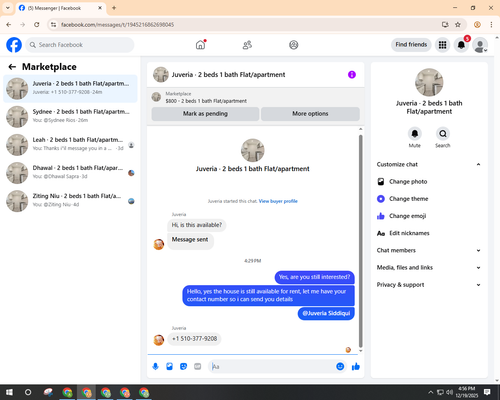Viewport: 500px width, 400px height.
Task: Close the Messenger Facebook browser tab
Action: click(x=100, y=8)
